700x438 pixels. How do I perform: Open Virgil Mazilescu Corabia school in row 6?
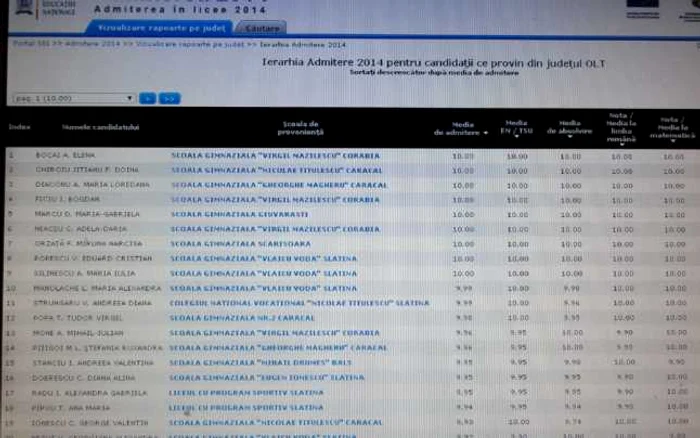coord(275,229)
